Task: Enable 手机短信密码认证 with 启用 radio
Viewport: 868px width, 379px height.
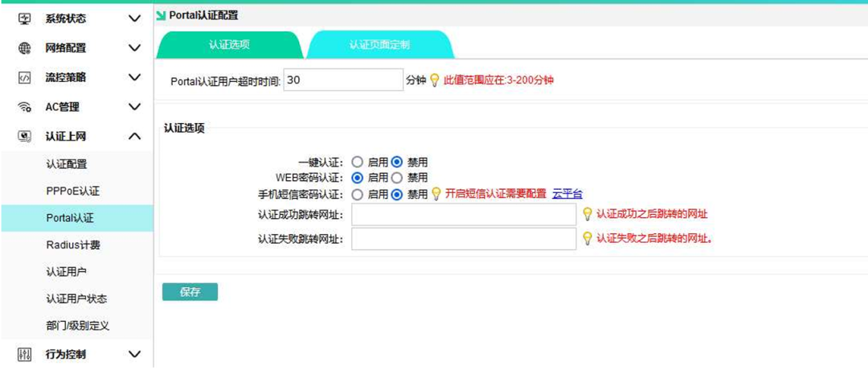Action: pos(358,195)
